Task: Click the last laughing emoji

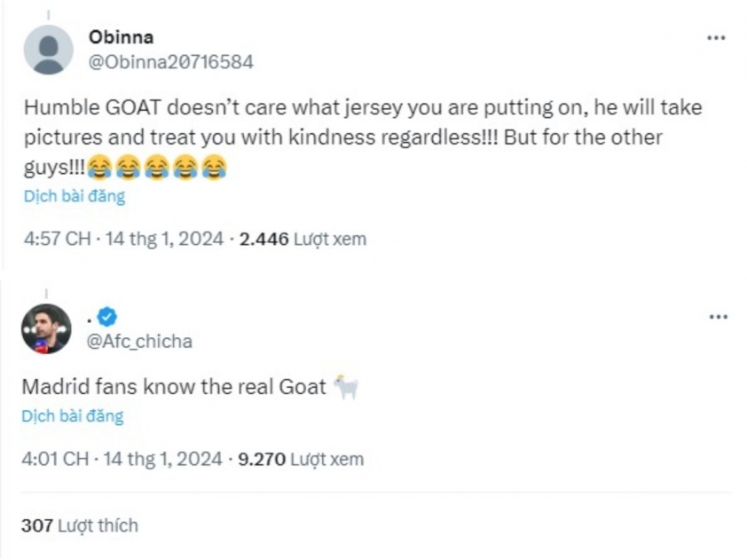Action: [x=214, y=167]
